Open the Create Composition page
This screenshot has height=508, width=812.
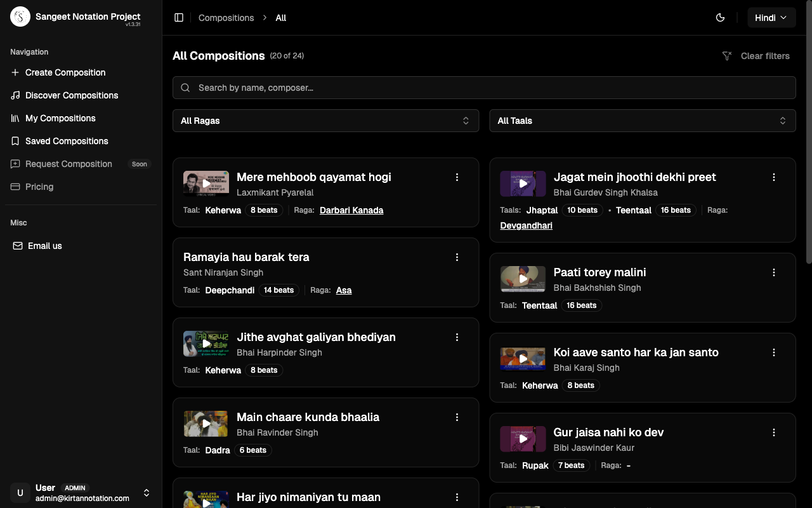tap(63, 72)
